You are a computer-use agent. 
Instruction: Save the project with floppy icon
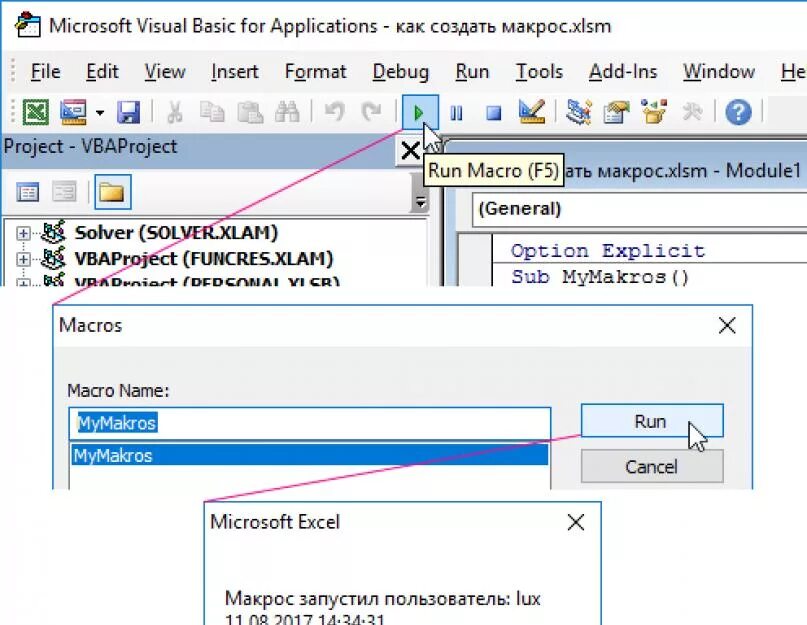[129, 112]
